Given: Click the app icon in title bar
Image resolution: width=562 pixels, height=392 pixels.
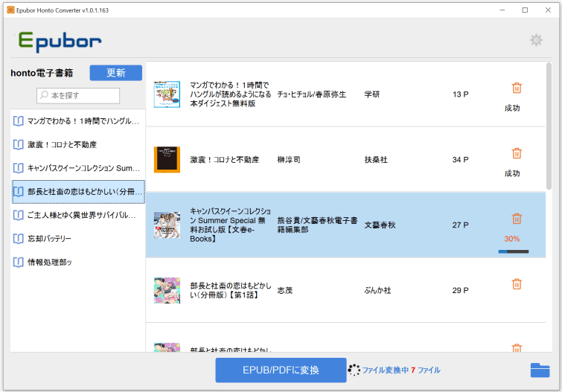Looking at the screenshot, I should pos(10,10).
